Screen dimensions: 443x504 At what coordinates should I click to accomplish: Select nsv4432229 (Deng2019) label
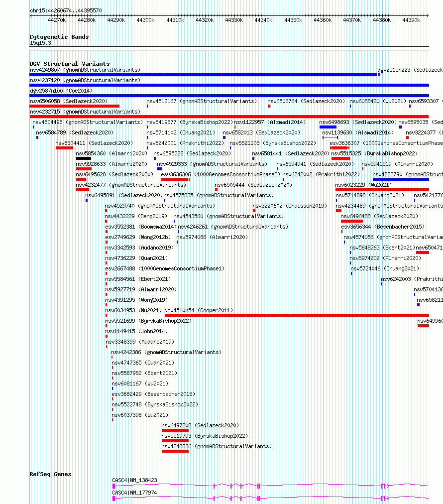[136, 216]
